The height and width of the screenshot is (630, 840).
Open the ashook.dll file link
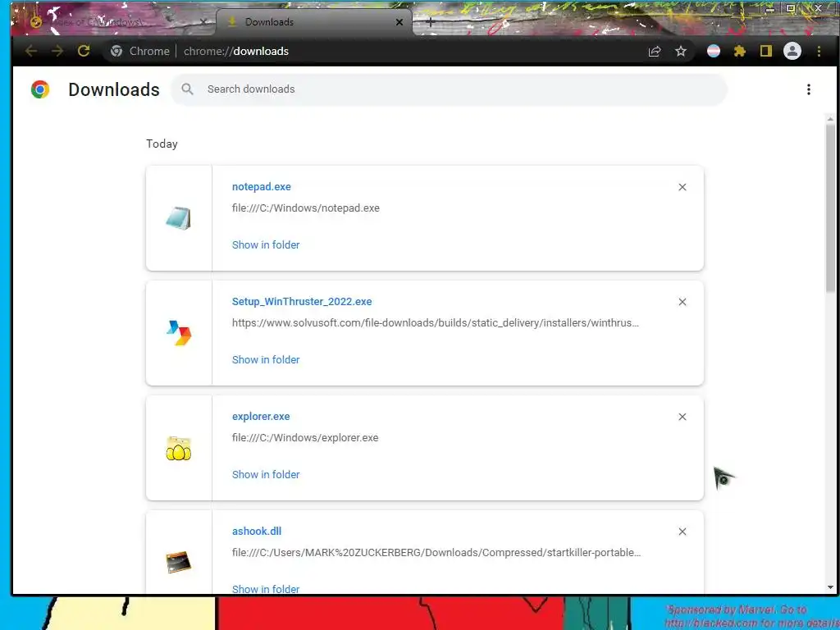pos(257,531)
